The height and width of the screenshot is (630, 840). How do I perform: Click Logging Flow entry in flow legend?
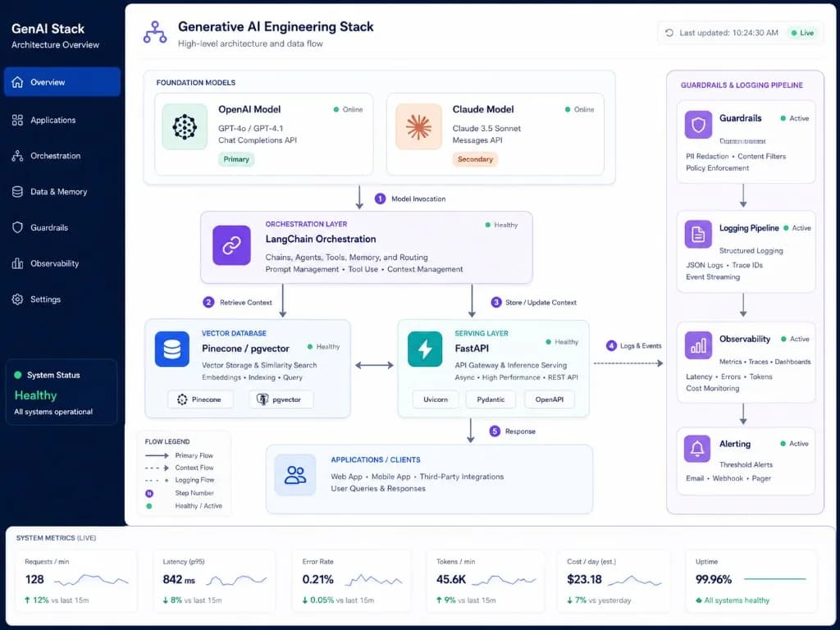[180, 480]
